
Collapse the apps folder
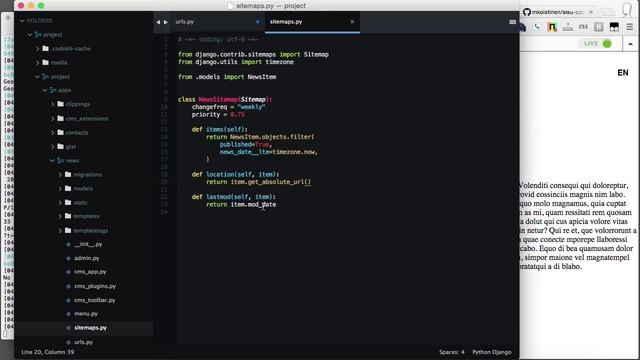click(45, 90)
